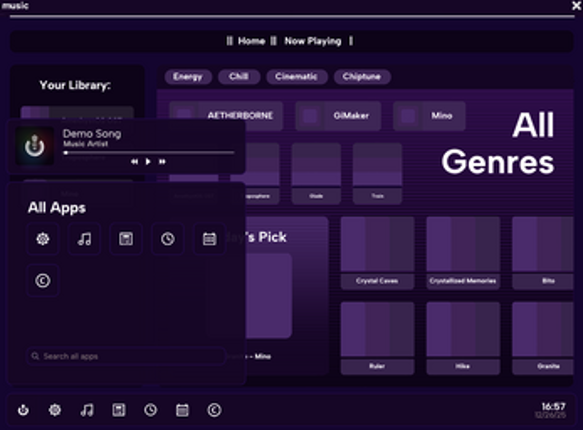Open the Mino artist card
The image size is (583, 430).
pyautogui.click(x=429, y=116)
